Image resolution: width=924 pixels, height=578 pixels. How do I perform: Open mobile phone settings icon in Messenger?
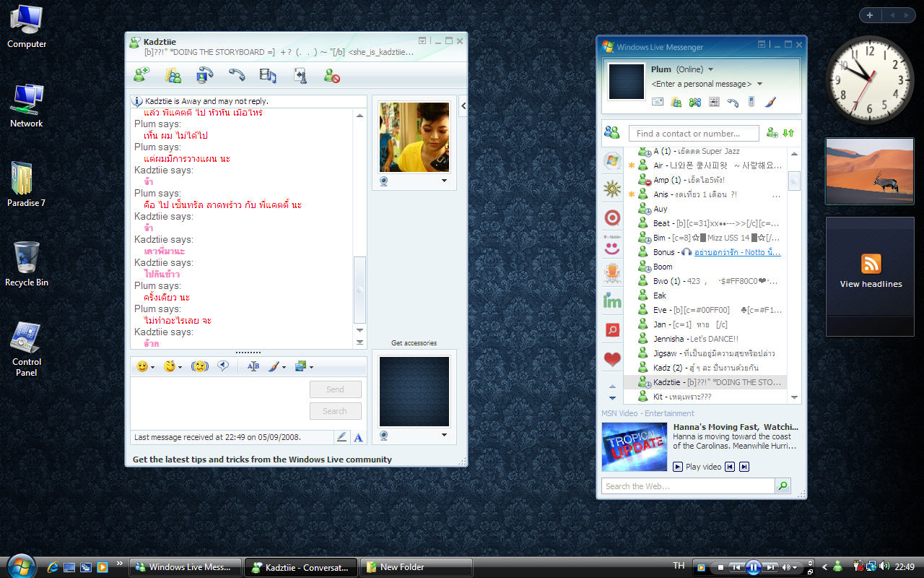pos(751,102)
